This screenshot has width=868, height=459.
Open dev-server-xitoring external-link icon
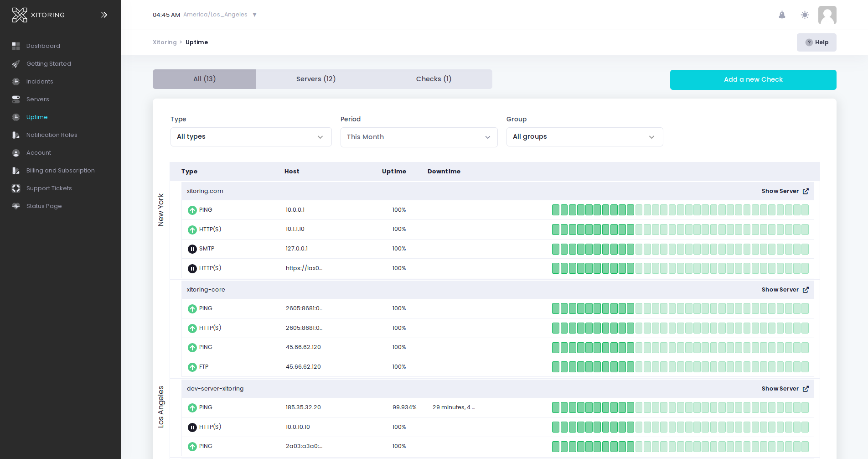[x=806, y=389]
